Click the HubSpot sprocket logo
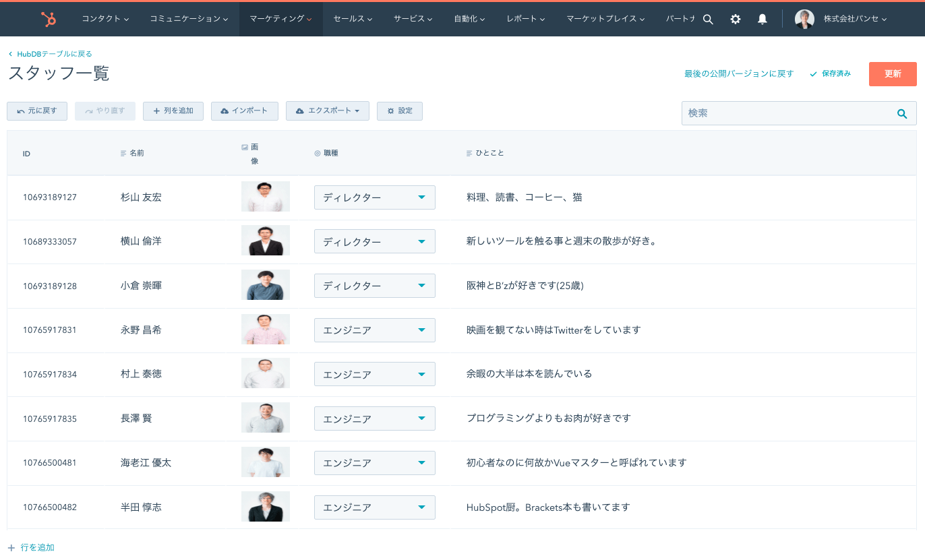The height and width of the screenshot is (560, 925). [x=49, y=19]
